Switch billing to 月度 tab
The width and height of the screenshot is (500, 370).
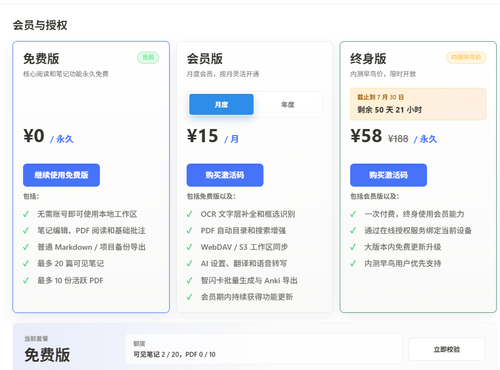[x=221, y=104]
